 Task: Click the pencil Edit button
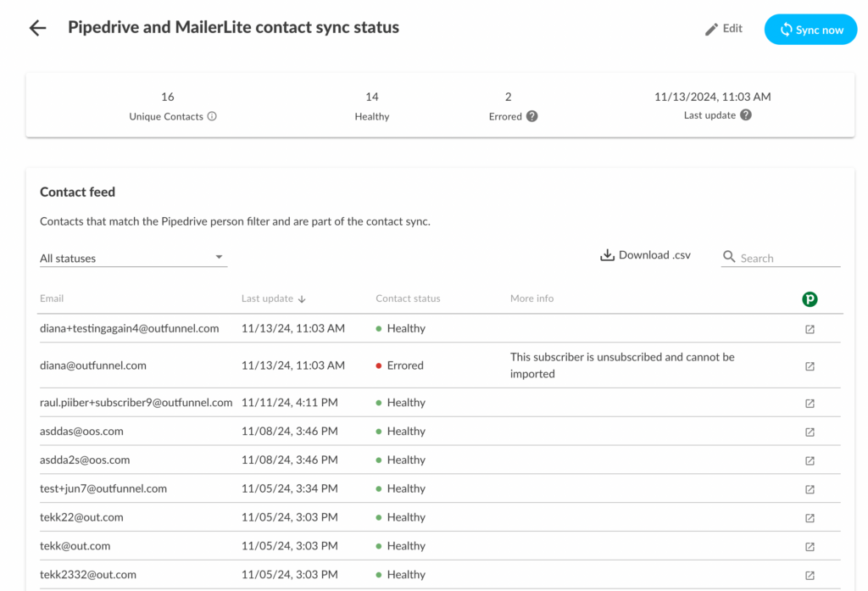click(724, 29)
